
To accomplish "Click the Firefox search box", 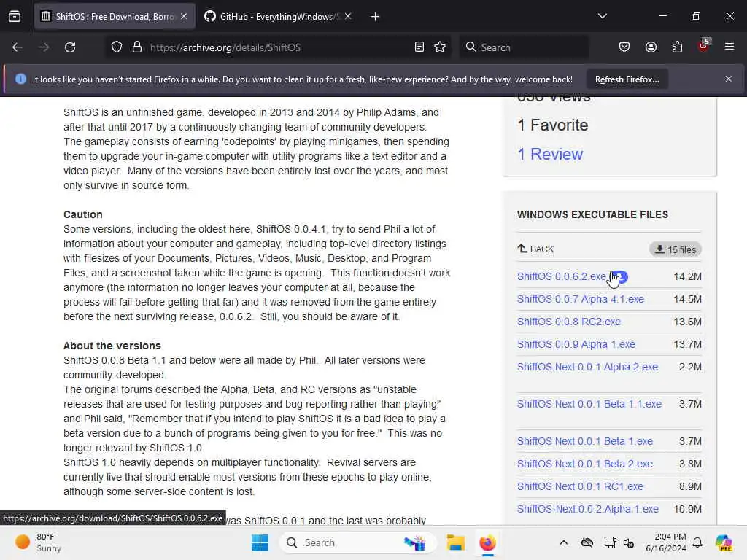I will [x=524, y=47].
